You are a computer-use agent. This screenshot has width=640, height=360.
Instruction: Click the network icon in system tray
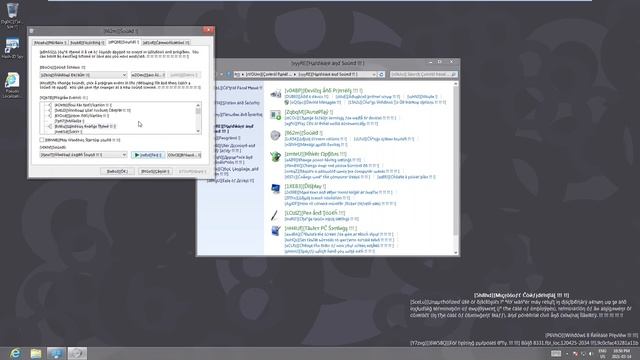coord(583,353)
